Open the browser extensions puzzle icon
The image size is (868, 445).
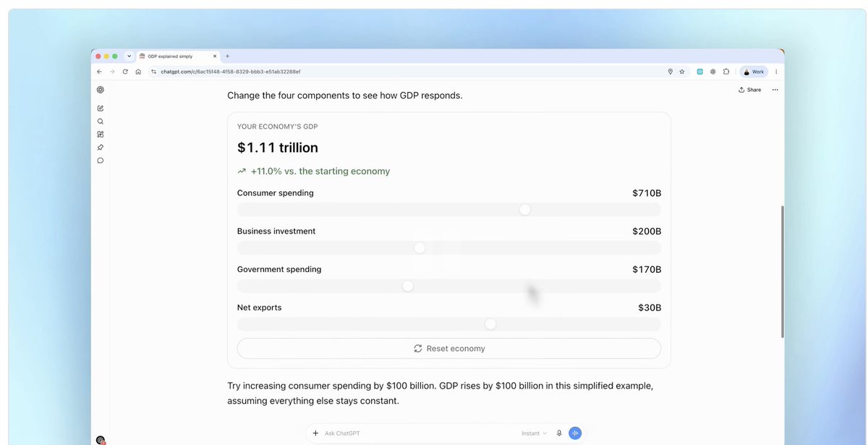click(x=726, y=72)
